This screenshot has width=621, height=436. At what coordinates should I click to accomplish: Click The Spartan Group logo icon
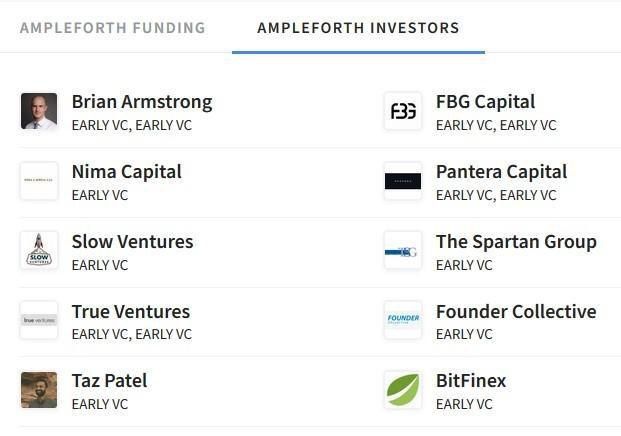tap(403, 251)
